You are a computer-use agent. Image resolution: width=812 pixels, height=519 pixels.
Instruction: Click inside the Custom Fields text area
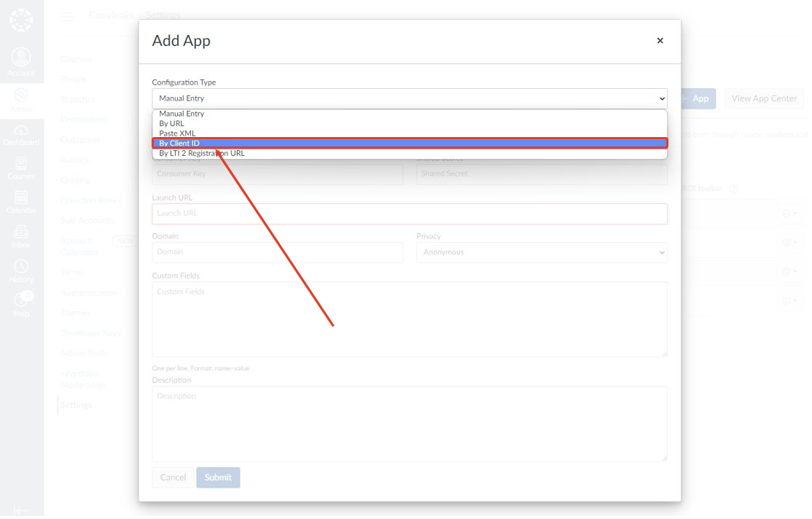pyautogui.click(x=409, y=319)
